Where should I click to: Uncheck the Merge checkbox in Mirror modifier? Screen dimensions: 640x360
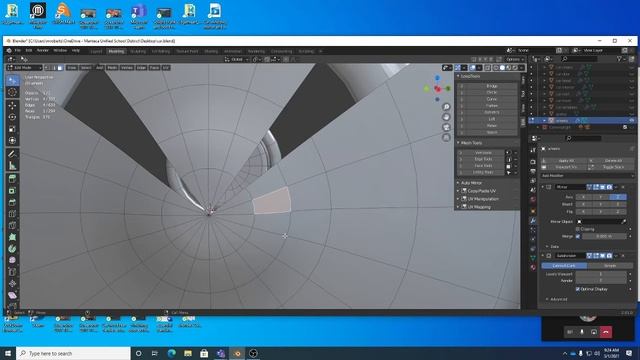pyautogui.click(x=578, y=236)
